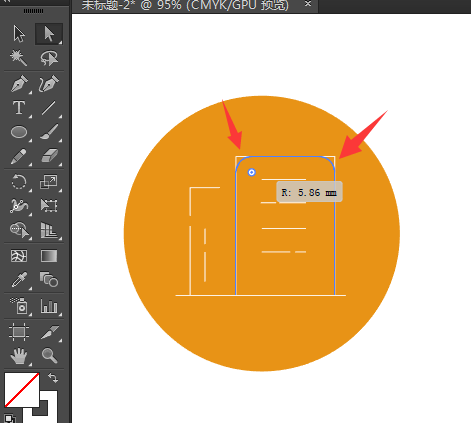This screenshot has width=471, height=423.
Task: Select the Lasso tool
Action: [x=49, y=58]
